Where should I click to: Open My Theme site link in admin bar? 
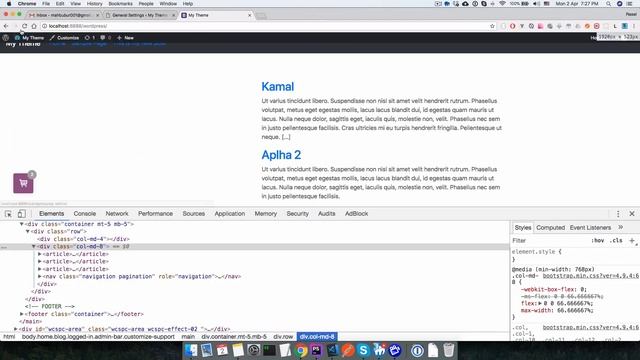[29, 38]
